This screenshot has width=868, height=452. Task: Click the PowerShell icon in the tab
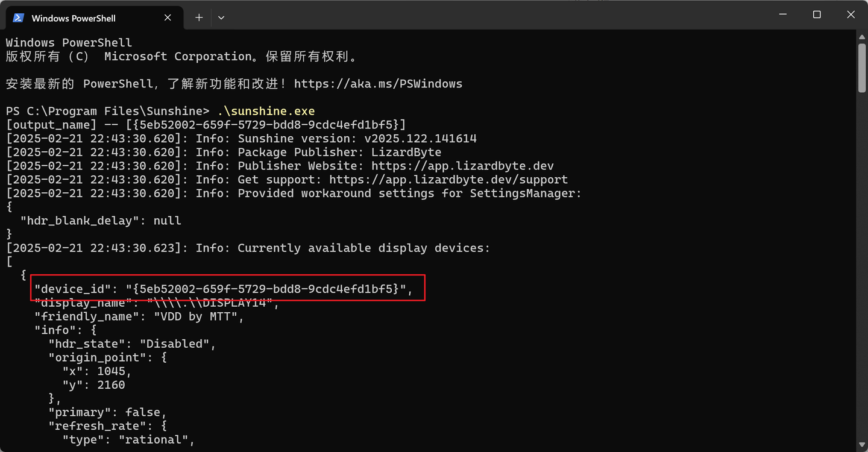[18, 18]
